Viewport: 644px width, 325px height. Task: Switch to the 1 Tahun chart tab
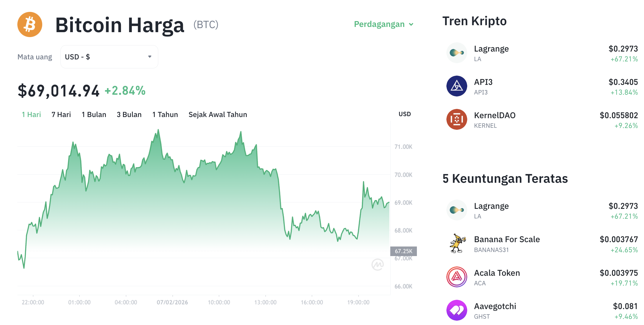coord(165,114)
